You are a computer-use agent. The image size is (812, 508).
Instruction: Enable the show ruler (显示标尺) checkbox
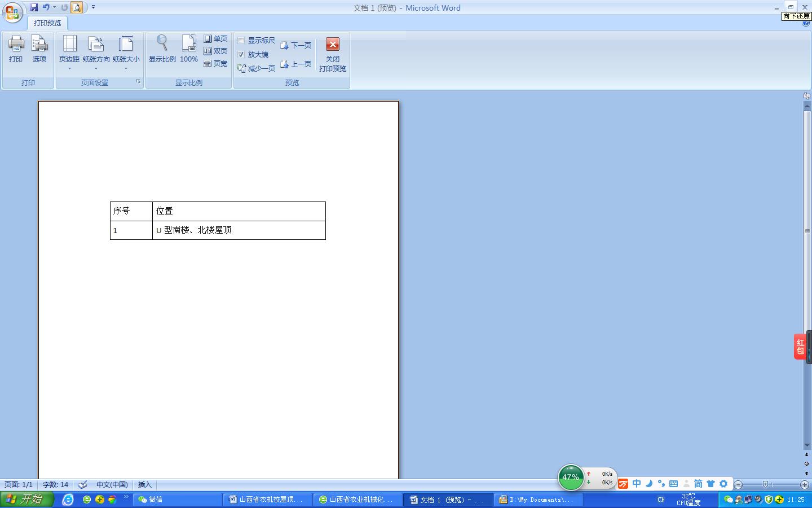241,41
